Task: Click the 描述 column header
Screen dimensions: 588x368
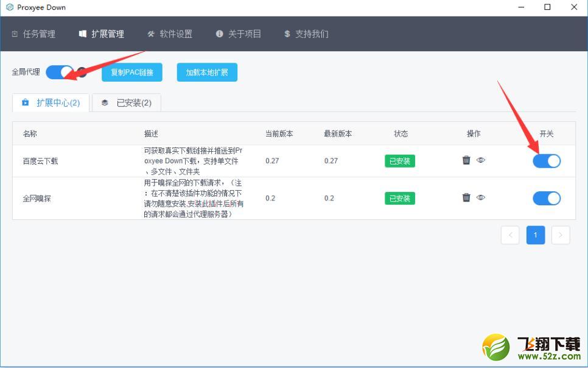Action: click(x=151, y=133)
